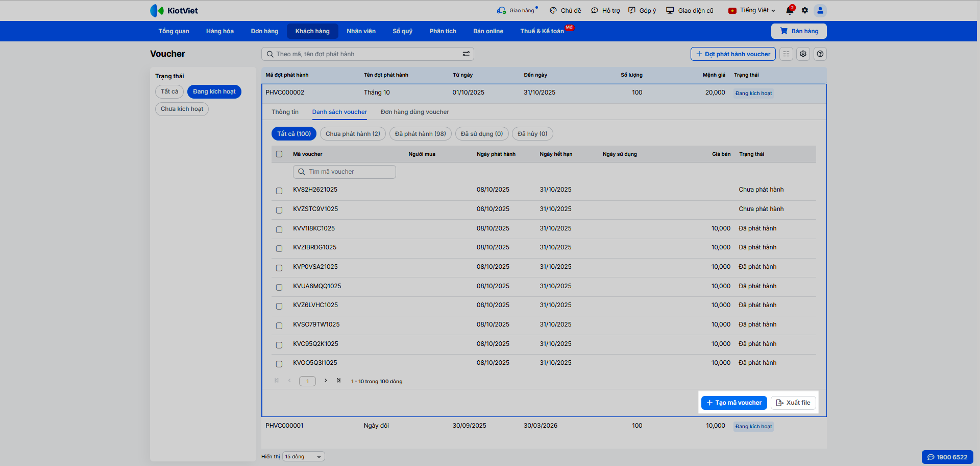Go to last page of voucher list
This screenshot has width=980, height=466.
pyautogui.click(x=338, y=381)
